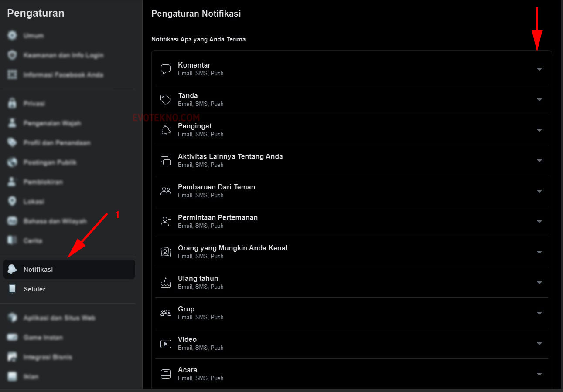The width and height of the screenshot is (563, 392).
Task: Click the Keamanan dan Info Login shield icon
Action: 12,55
